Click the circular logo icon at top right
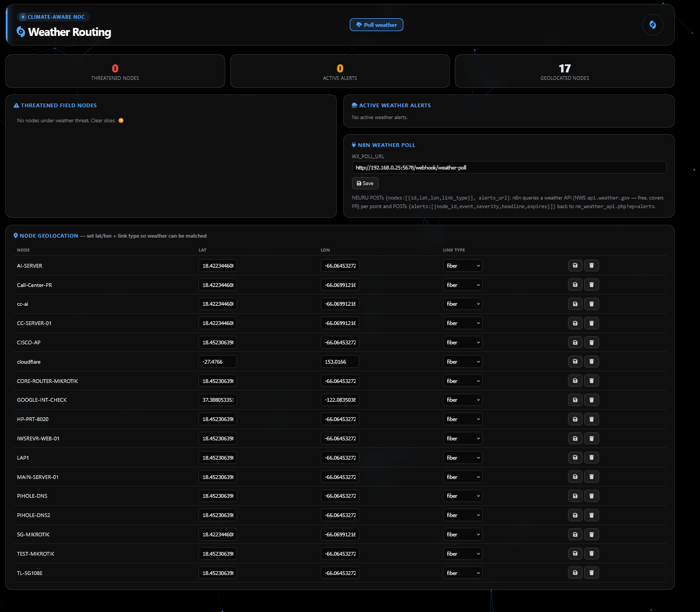Viewport: 700px width, 612px height. 652,25
